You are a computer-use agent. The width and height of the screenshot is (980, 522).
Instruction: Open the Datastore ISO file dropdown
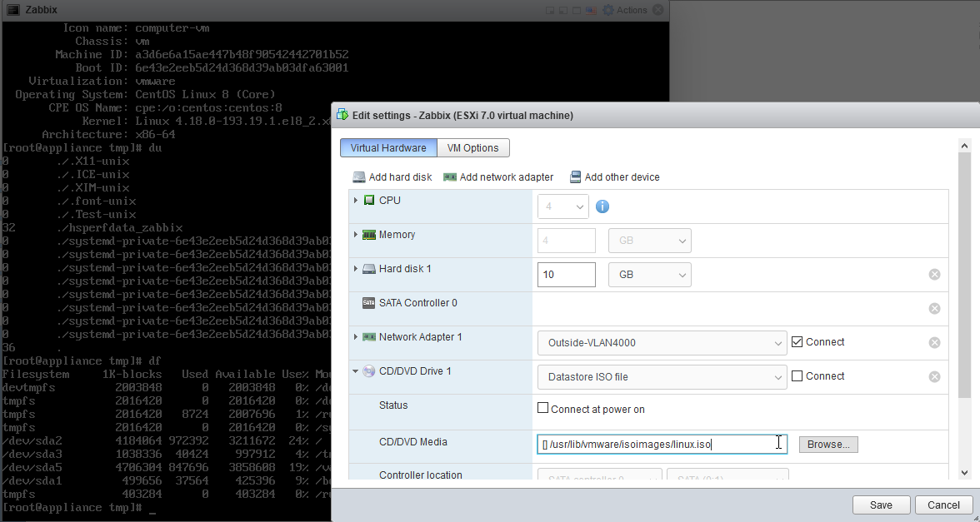(662, 377)
